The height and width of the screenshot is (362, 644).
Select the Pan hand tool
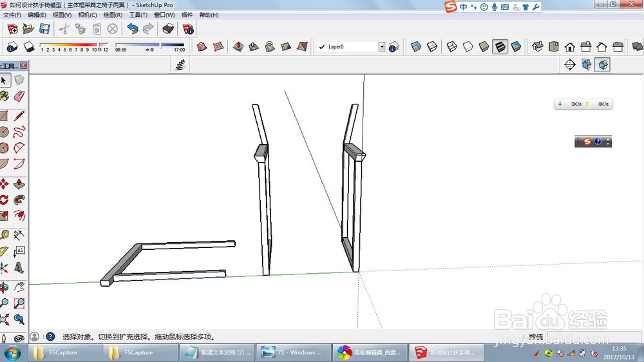19,287
